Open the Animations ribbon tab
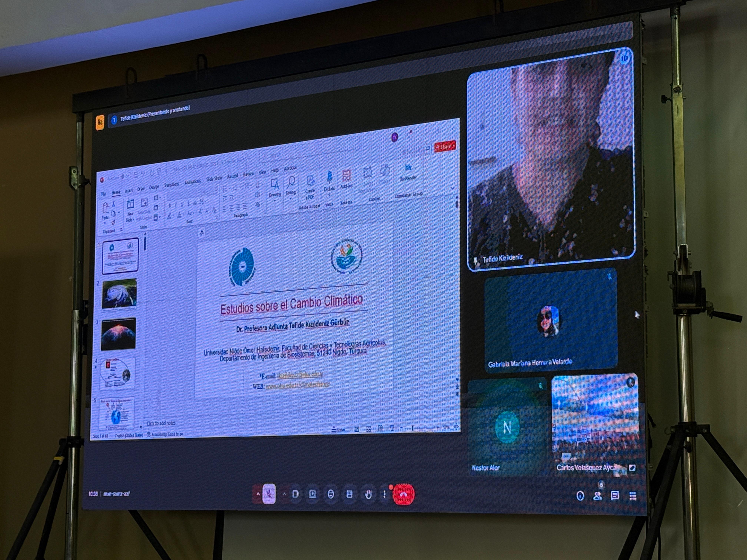Viewport: 747px width, 560px height. pos(192,182)
